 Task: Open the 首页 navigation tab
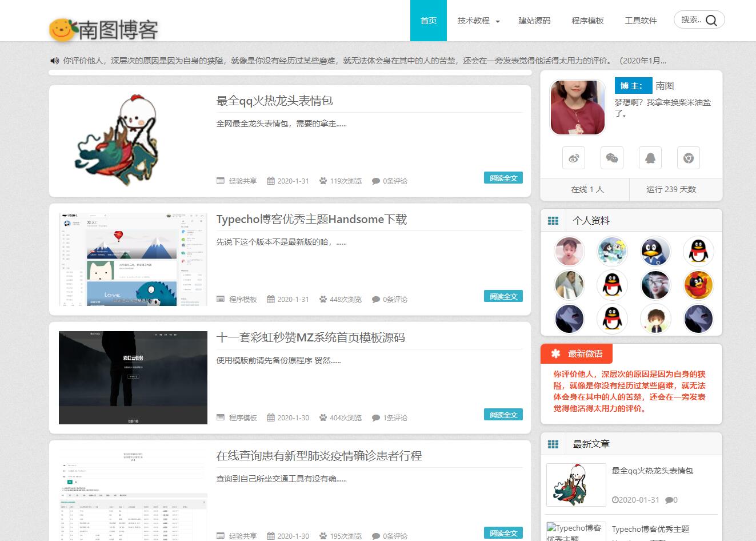coord(429,21)
